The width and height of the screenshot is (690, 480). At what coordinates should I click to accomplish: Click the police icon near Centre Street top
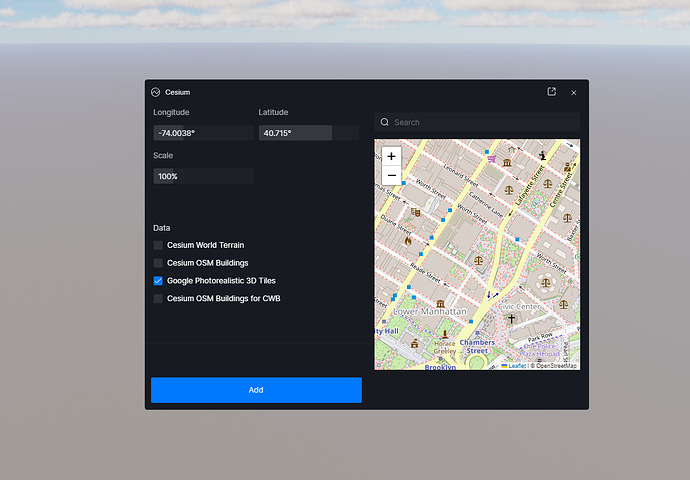coord(568,167)
